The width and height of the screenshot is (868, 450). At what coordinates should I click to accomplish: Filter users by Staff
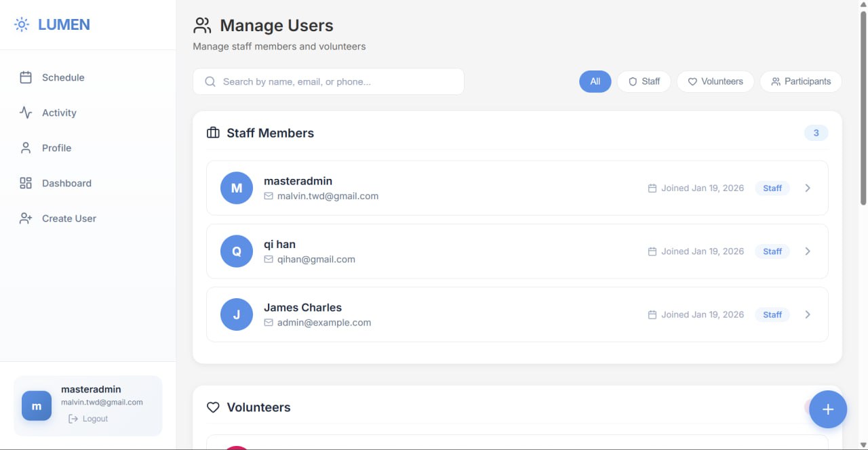click(x=644, y=81)
